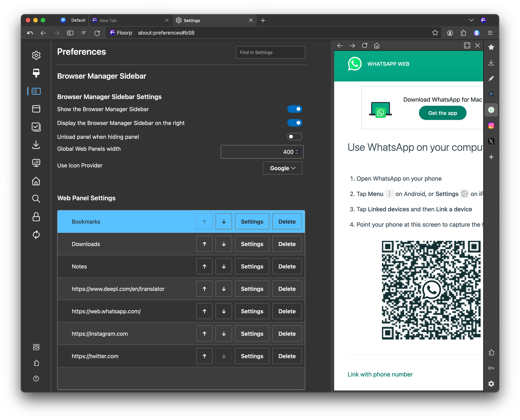Reload the current Settings tab page

pos(97,33)
